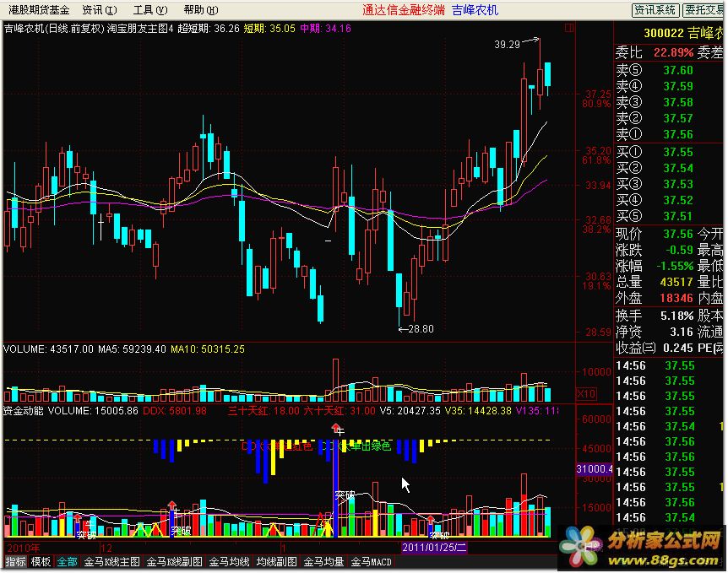Select the 卖⑤ 37.60 ask row
The height and width of the screenshot is (573, 728).
669,70
